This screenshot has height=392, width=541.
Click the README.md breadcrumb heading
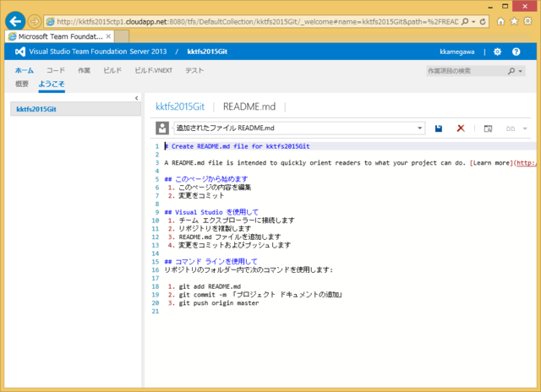[x=249, y=106]
